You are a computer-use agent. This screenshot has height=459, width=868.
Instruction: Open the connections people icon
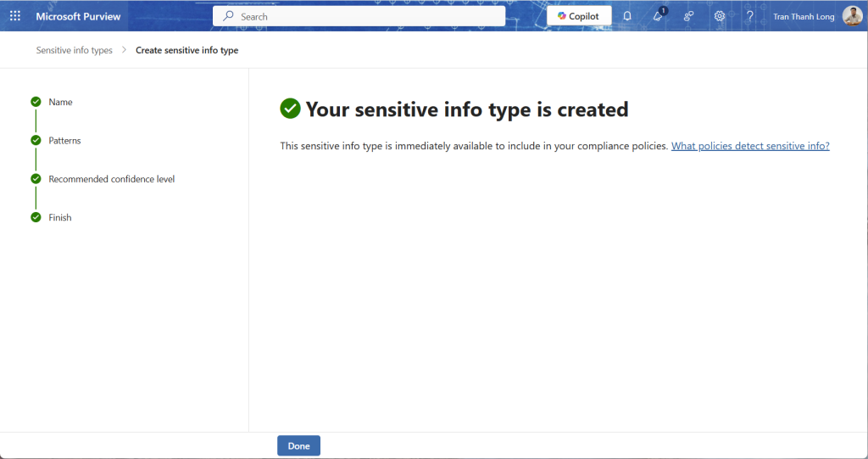click(688, 16)
